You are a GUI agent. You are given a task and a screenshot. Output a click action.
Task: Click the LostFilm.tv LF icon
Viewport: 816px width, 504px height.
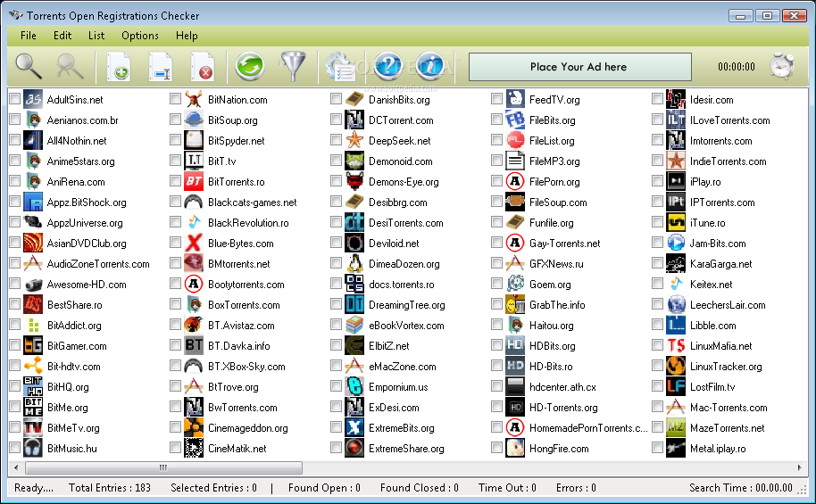[676, 387]
